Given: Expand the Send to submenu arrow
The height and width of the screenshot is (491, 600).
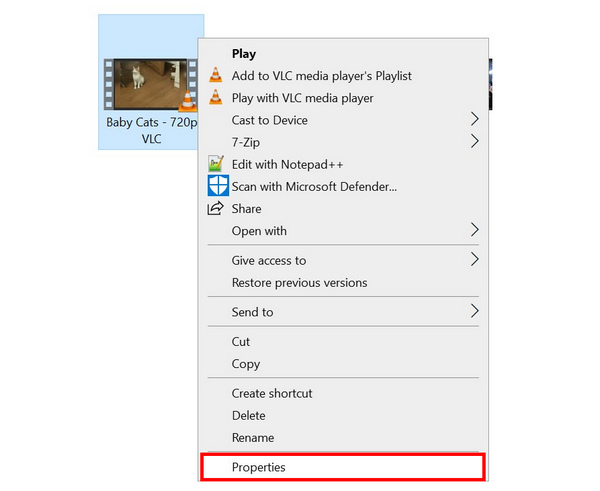Looking at the screenshot, I should (474, 311).
